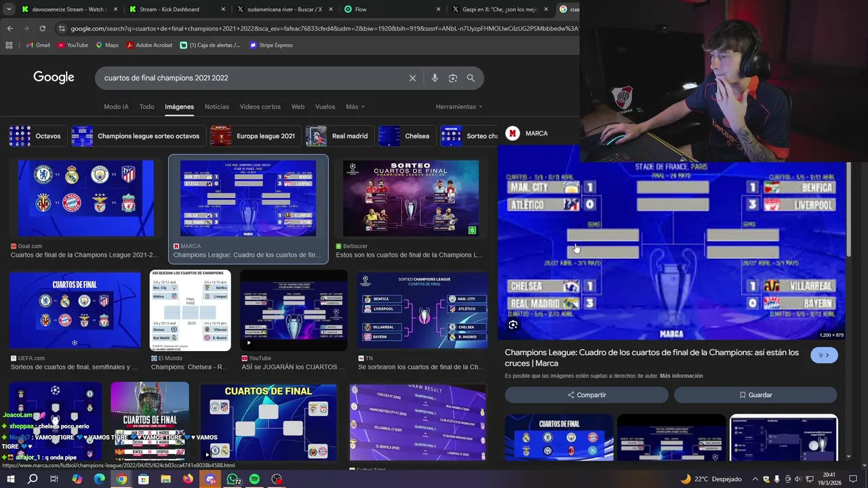Viewport: 868px width, 488px height.
Task: Launch Firefox from the taskbar
Action: pyautogui.click(x=188, y=479)
